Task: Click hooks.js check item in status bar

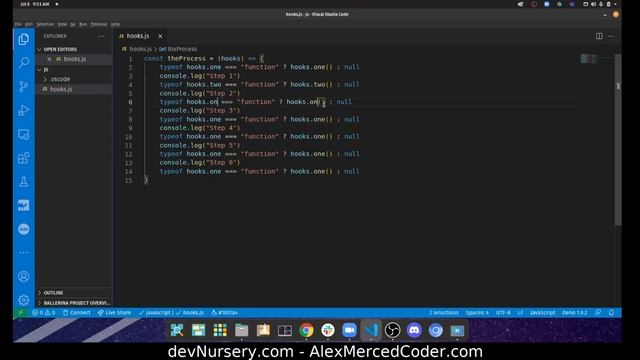Action: tap(190, 313)
